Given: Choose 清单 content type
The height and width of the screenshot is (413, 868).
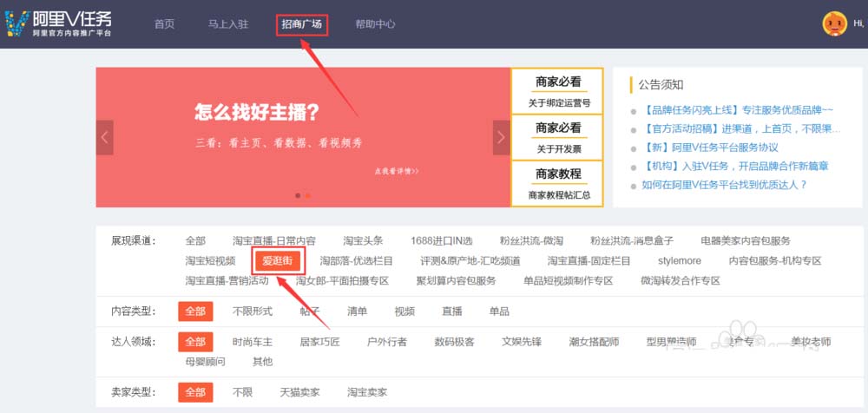Looking at the screenshot, I should [x=357, y=311].
